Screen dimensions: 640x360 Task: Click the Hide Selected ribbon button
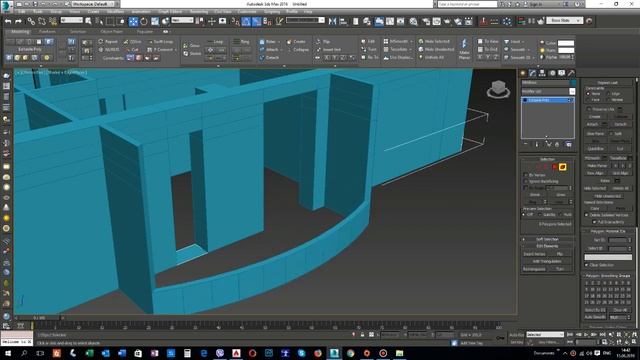[434, 41]
